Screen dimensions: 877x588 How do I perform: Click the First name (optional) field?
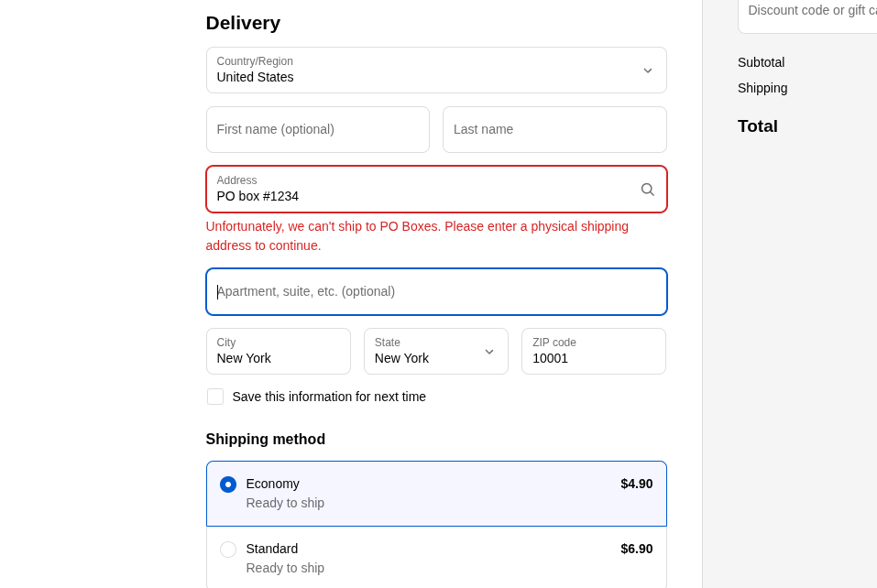click(317, 129)
